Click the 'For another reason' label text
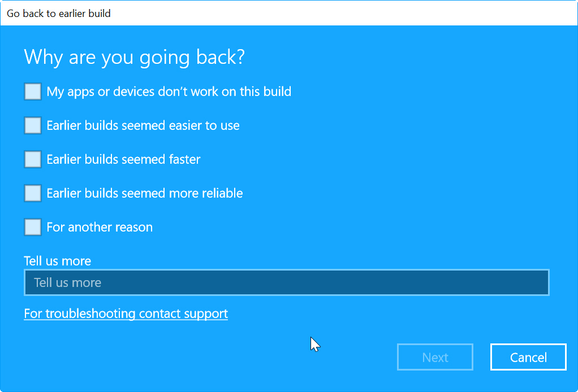 coord(100,227)
